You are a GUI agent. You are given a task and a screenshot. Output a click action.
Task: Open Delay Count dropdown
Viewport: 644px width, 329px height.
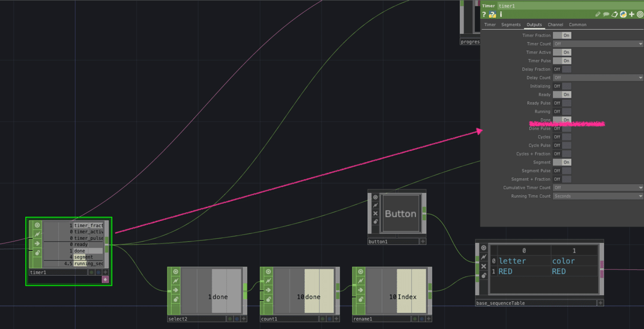[598, 78]
